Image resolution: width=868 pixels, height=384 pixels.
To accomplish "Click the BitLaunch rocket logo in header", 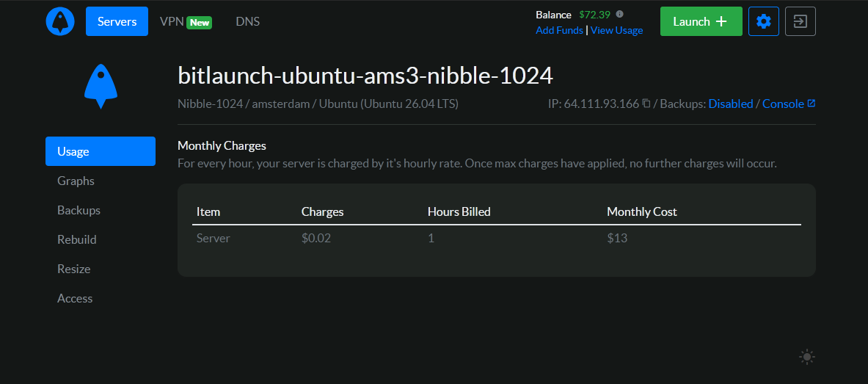I will [x=59, y=21].
